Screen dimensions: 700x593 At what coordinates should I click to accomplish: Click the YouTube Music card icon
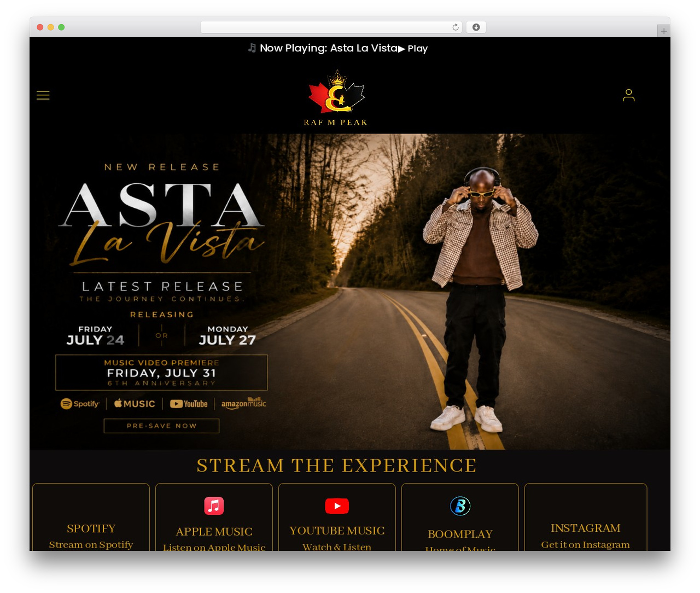pyautogui.click(x=337, y=506)
